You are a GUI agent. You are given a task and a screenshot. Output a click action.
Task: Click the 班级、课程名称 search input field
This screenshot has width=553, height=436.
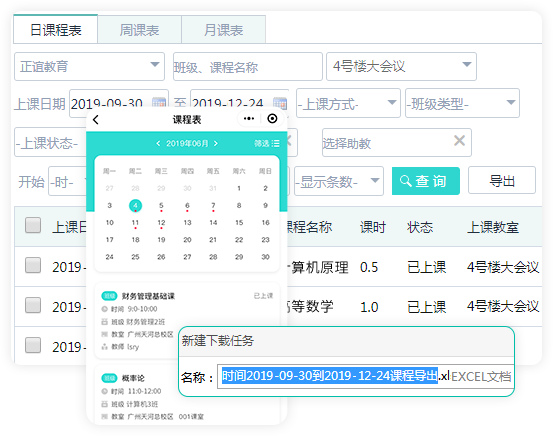pyautogui.click(x=248, y=66)
